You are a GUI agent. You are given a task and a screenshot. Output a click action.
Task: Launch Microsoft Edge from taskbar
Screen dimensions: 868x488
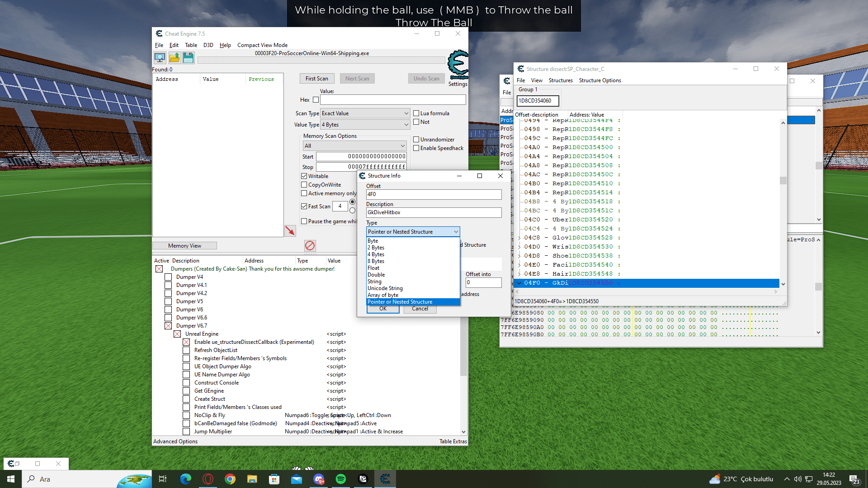185,479
